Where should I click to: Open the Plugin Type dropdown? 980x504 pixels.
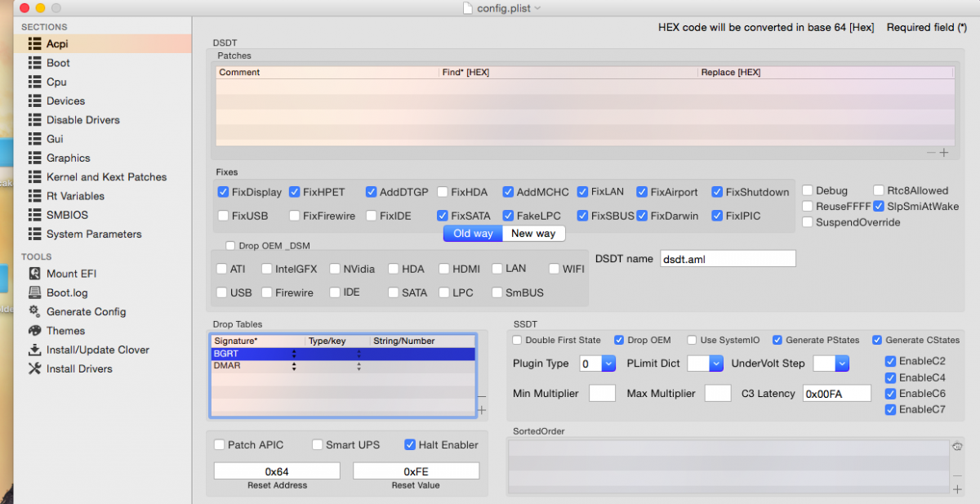point(608,364)
